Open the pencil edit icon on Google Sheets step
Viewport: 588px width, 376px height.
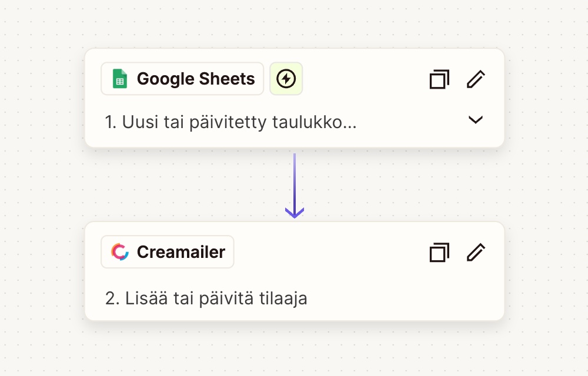point(476,78)
